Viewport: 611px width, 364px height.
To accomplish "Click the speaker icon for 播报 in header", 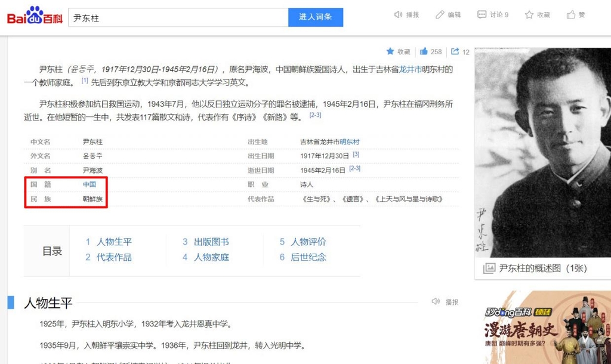I will 399,15.
